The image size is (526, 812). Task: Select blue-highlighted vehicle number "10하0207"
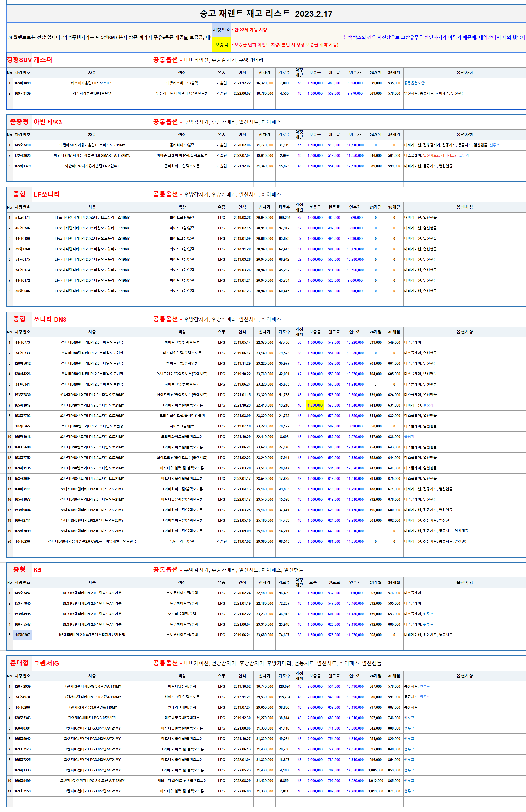[22, 635]
